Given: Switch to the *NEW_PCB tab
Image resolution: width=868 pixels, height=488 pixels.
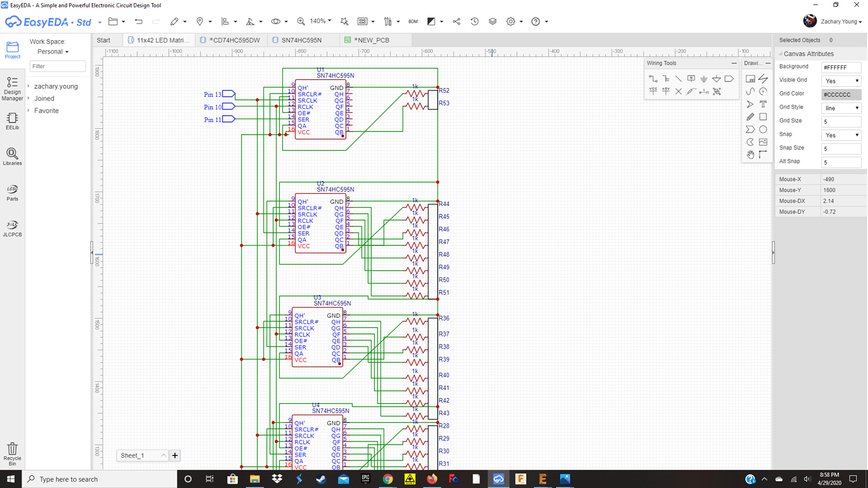Looking at the screenshot, I should 372,39.
